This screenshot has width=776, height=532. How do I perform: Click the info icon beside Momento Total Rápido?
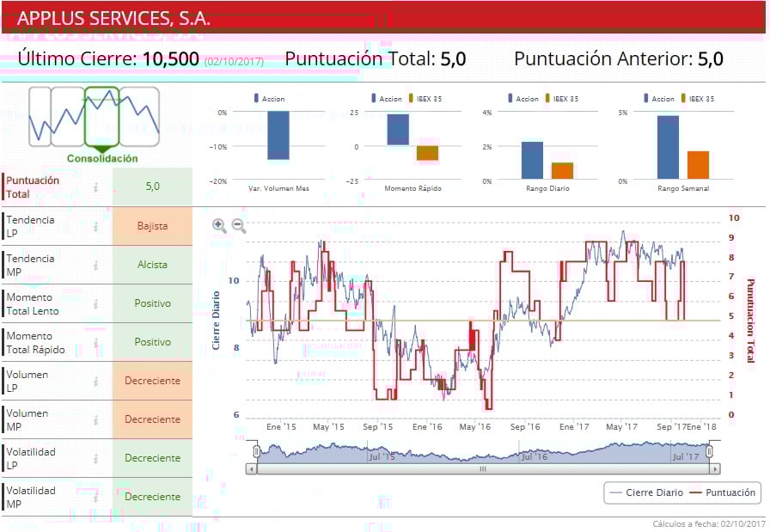pos(96,342)
